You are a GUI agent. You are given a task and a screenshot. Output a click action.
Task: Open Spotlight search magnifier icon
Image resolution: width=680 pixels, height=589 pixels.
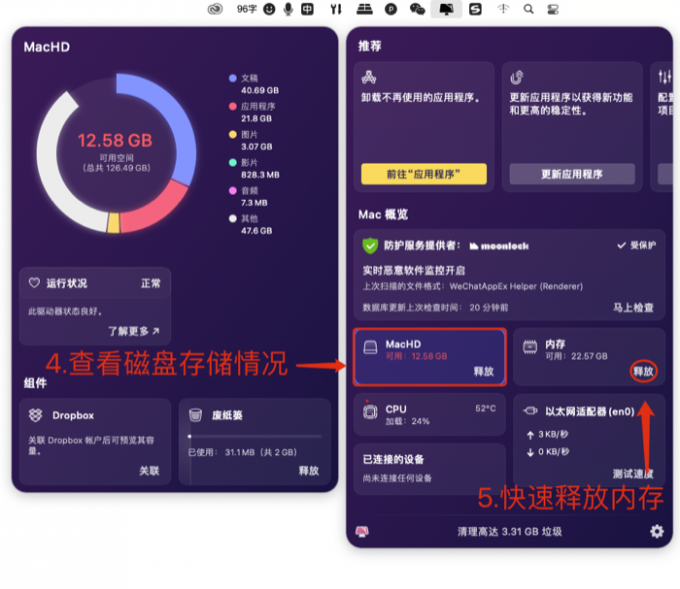pyautogui.click(x=528, y=9)
